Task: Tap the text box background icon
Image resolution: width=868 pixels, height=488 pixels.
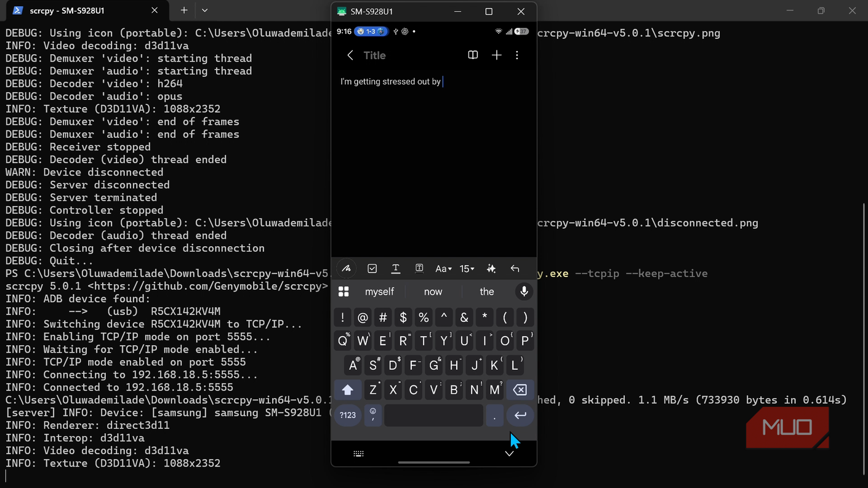Action: [419, 268]
